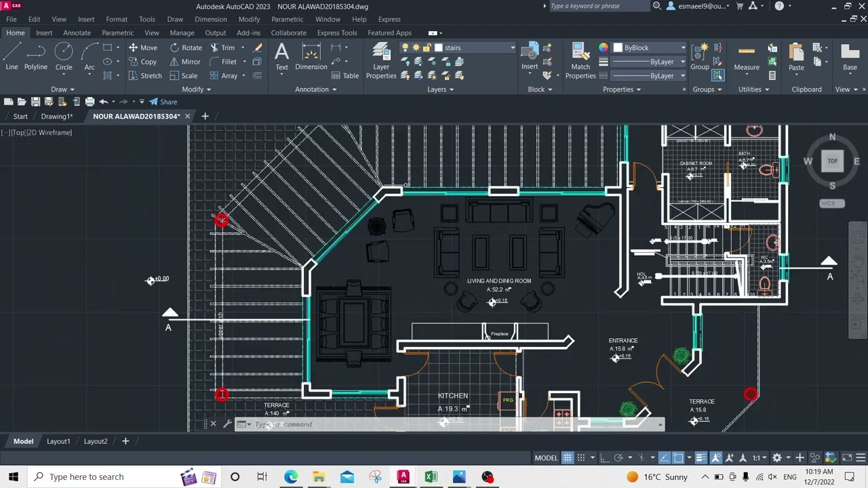Click the Trim tool
Image resolution: width=868 pixels, height=488 pixels.
pos(222,47)
